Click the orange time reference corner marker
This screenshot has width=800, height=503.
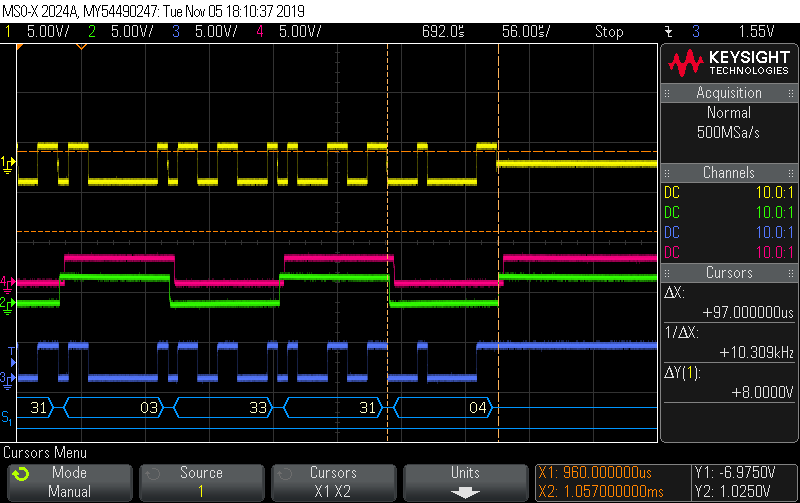click(x=20, y=47)
